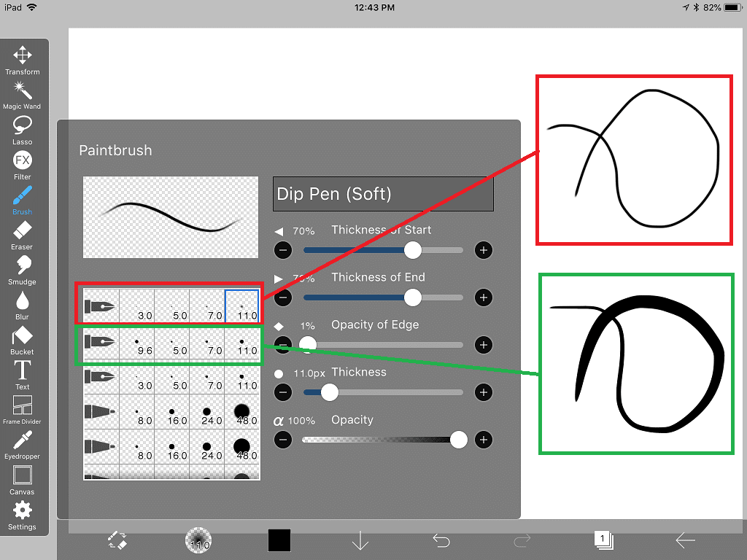This screenshot has height=560, width=747.
Task: Open the FX Filter tool
Action: 23,164
